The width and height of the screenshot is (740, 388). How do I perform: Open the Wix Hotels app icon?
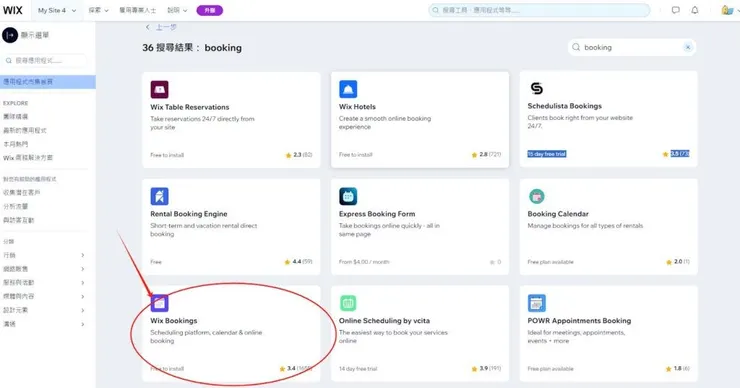tap(348, 89)
